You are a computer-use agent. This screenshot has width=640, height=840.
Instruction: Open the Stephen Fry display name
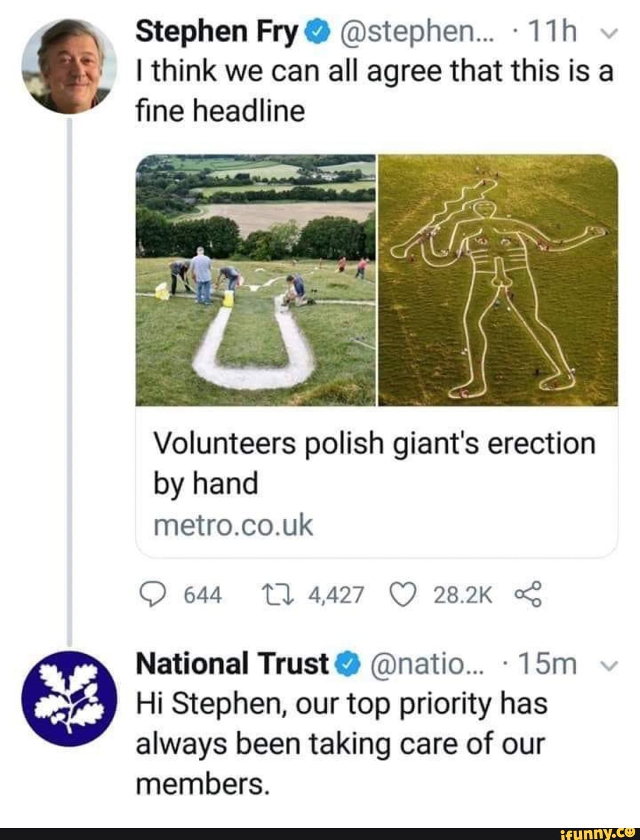[216, 33]
